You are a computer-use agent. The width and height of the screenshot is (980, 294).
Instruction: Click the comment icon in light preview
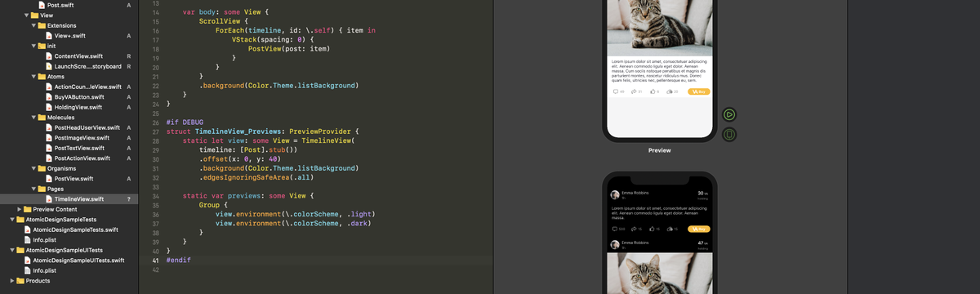tap(615, 91)
